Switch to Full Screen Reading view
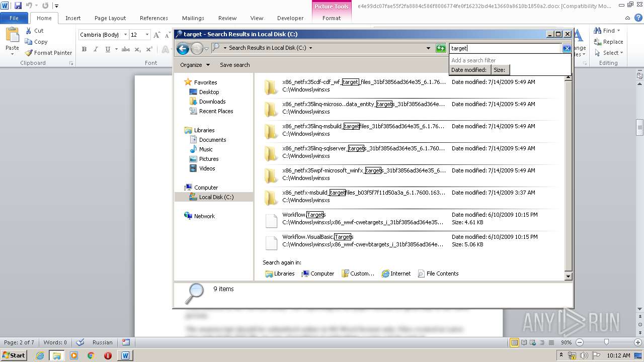The height and width of the screenshot is (362, 644). click(524, 342)
